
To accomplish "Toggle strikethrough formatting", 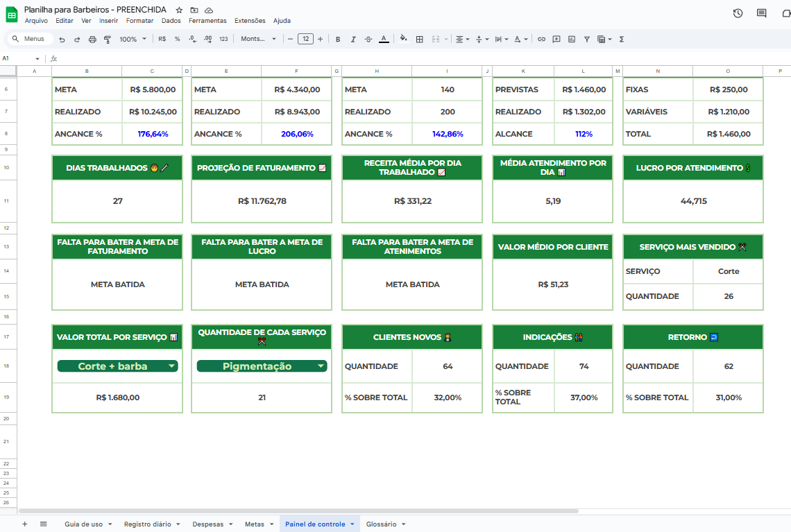I will click(368, 40).
